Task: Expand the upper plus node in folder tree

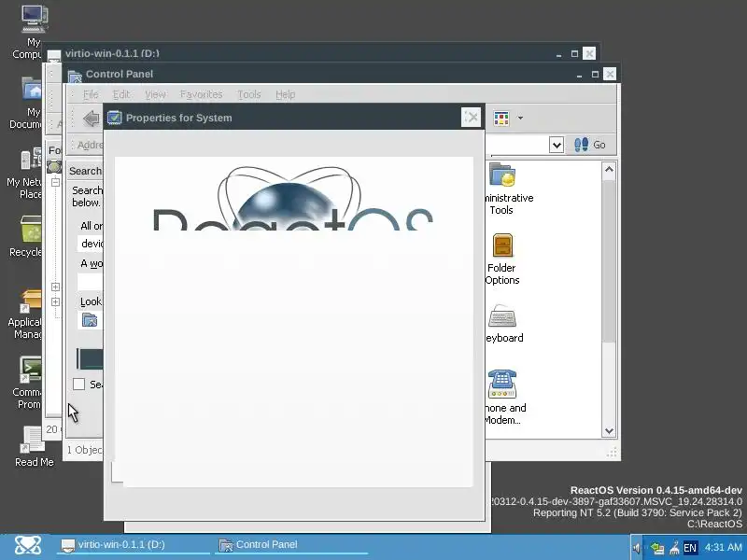Action: 55,287
